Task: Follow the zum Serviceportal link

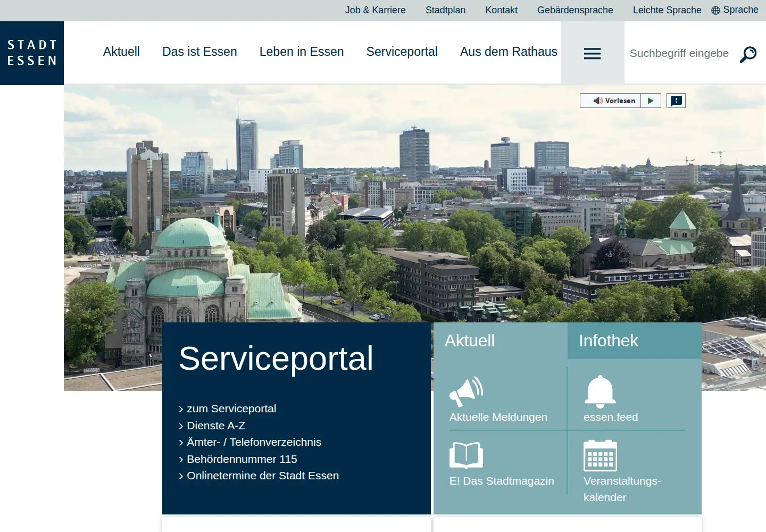Action: pyautogui.click(x=231, y=409)
